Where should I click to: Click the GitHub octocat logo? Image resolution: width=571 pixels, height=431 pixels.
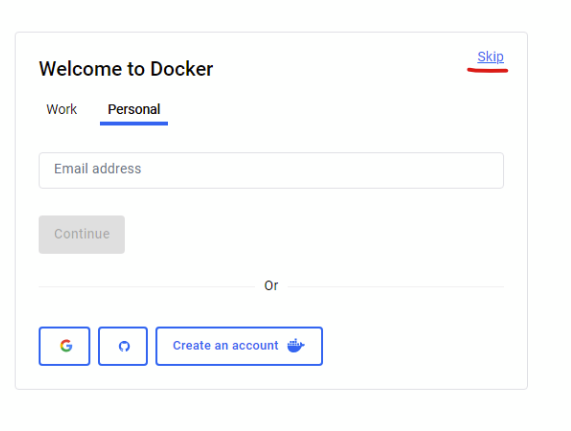(124, 346)
